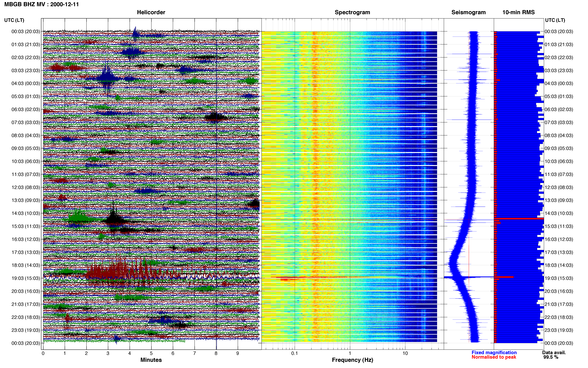Click the red spectrogram streak near 19:03
The width and height of the screenshot is (588, 368).
(x=323, y=277)
